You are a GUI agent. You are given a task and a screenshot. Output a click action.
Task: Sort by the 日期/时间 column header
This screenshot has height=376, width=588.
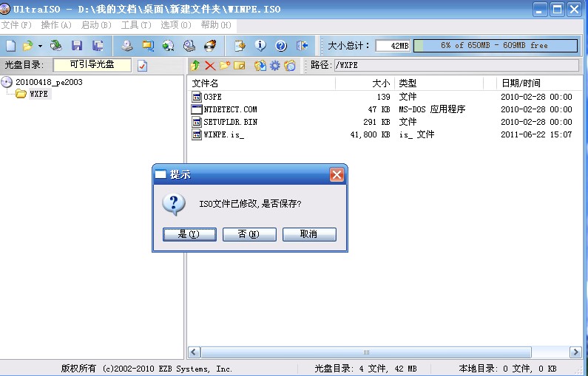[539, 83]
